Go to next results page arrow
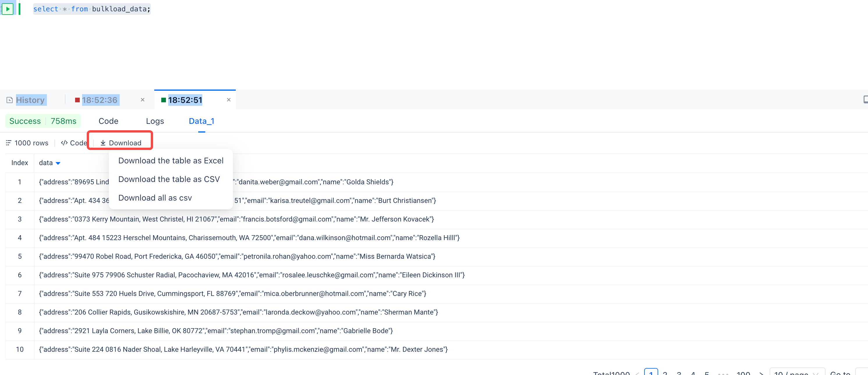 tap(761, 373)
